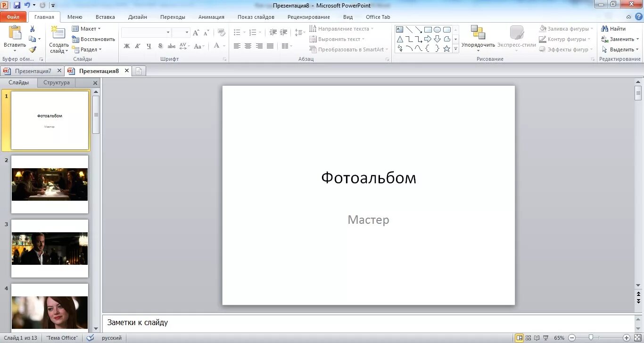This screenshot has height=343, width=644.
Task: Click the New Slide icon
Action: tap(58, 33)
